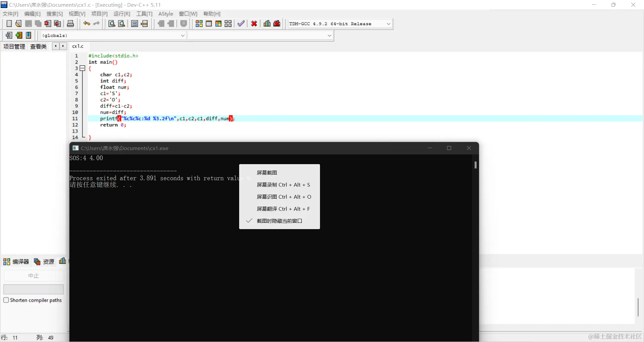Switch to the 编译器 bottom tab

tap(16, 262)
